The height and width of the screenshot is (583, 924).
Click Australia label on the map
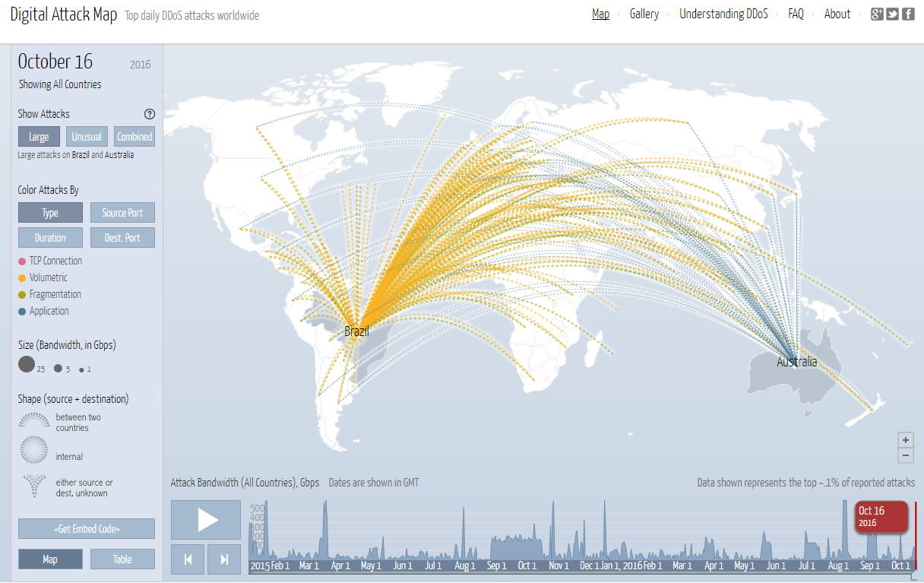(796, 362)
